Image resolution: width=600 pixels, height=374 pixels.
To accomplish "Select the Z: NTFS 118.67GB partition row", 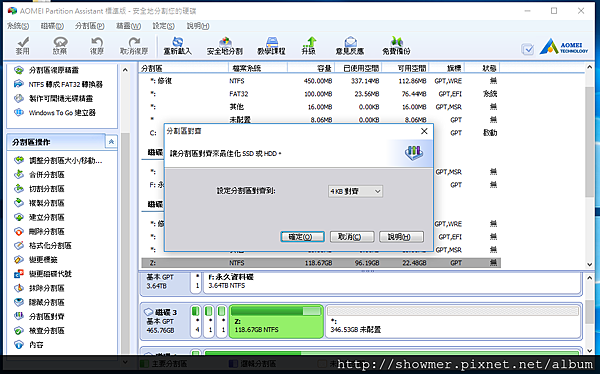I will [x=321, y=263].
